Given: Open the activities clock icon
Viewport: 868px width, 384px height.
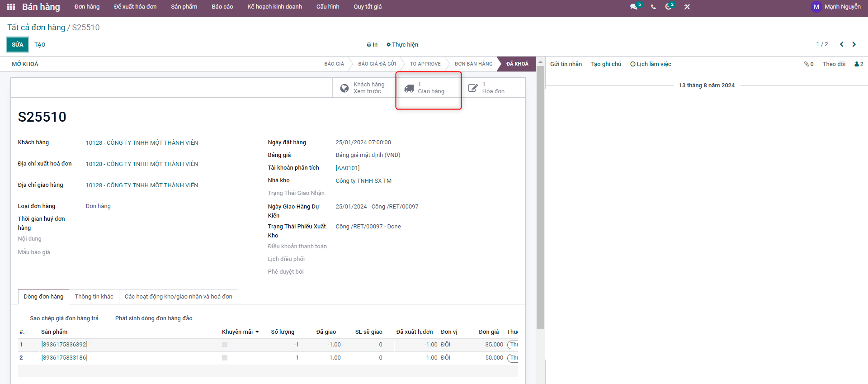Looking at the screenshot, I should 668,7.
